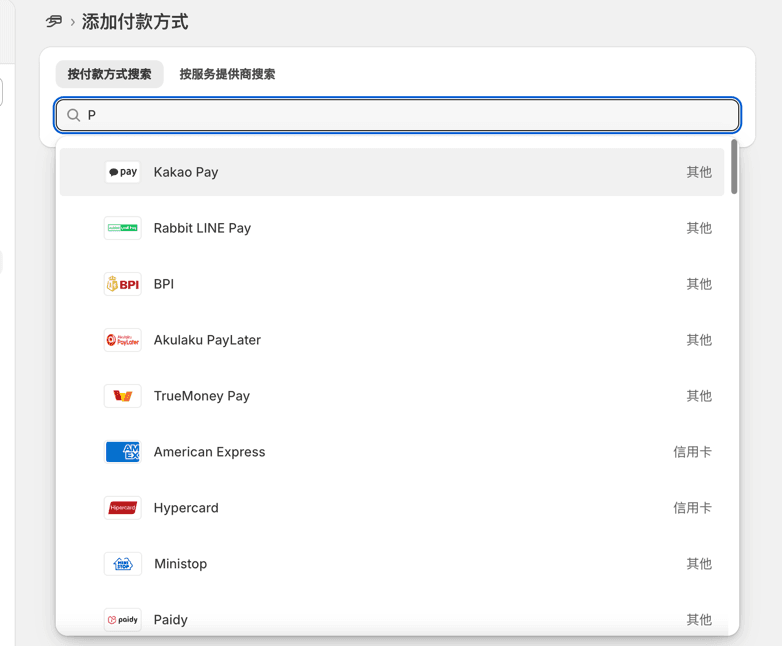
Task: Click the BPI bank logo icon
Action: pyautogui.click(x=123, y=284)
